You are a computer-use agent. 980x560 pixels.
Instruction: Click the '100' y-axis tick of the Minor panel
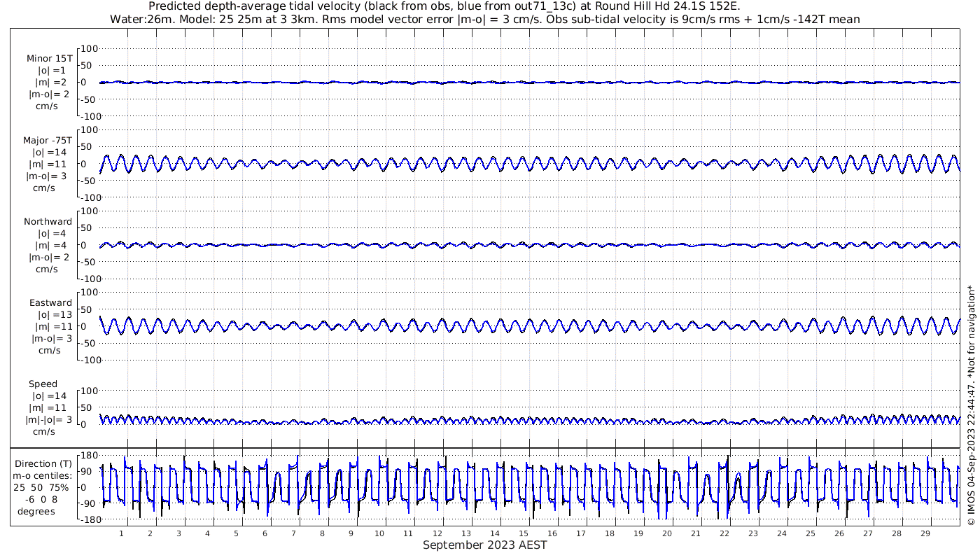click(90, 48)
